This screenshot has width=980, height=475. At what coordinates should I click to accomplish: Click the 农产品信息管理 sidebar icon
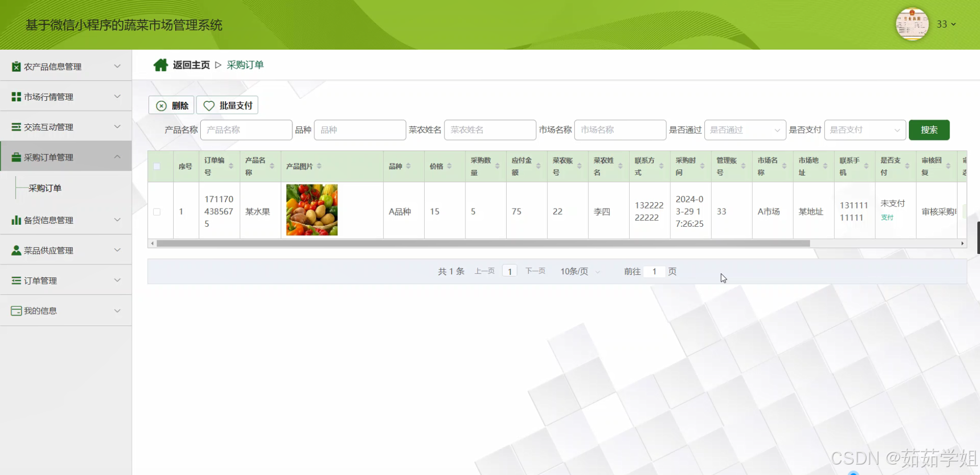(x=16, y=66)
